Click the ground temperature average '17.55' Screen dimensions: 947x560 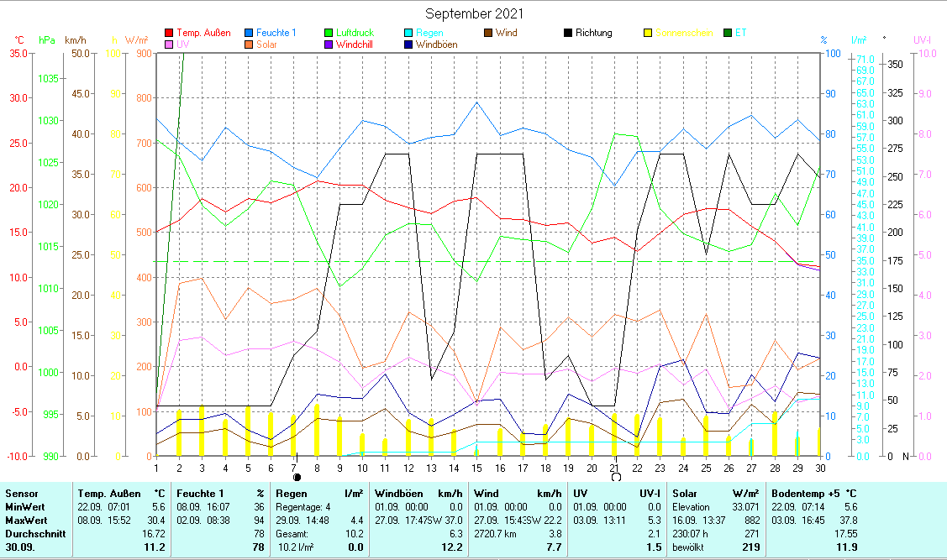(x=845, y=533)
